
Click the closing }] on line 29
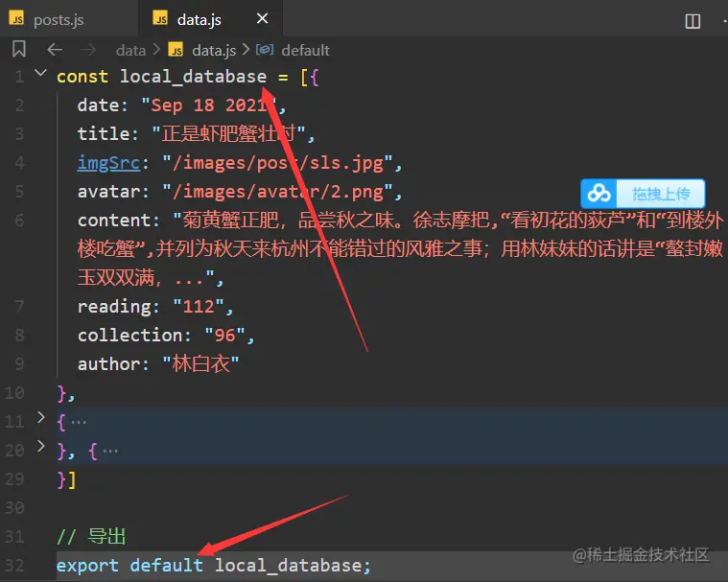click(x=66, y=479)
